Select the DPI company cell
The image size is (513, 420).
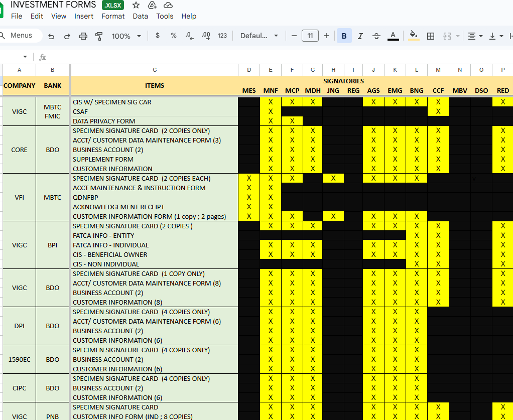click(19, 326)
